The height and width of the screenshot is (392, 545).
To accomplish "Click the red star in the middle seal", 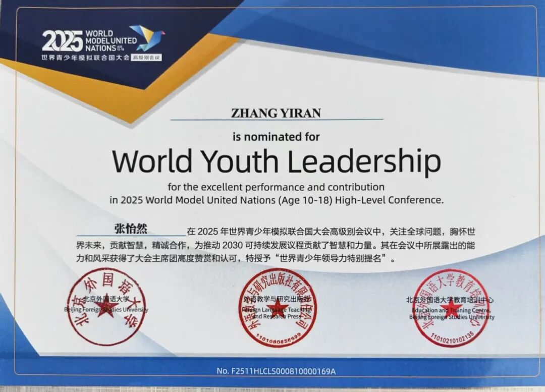I will pos(278,308).
